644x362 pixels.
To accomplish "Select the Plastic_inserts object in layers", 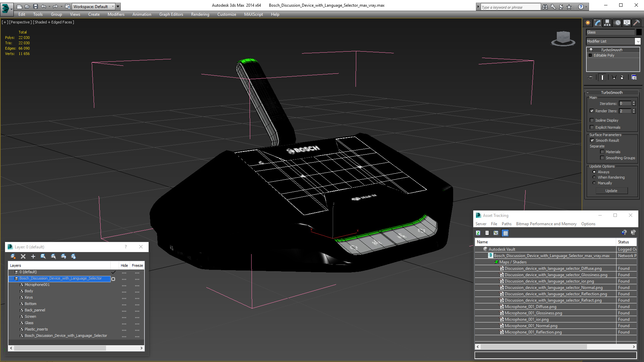I will pos(36,329).
